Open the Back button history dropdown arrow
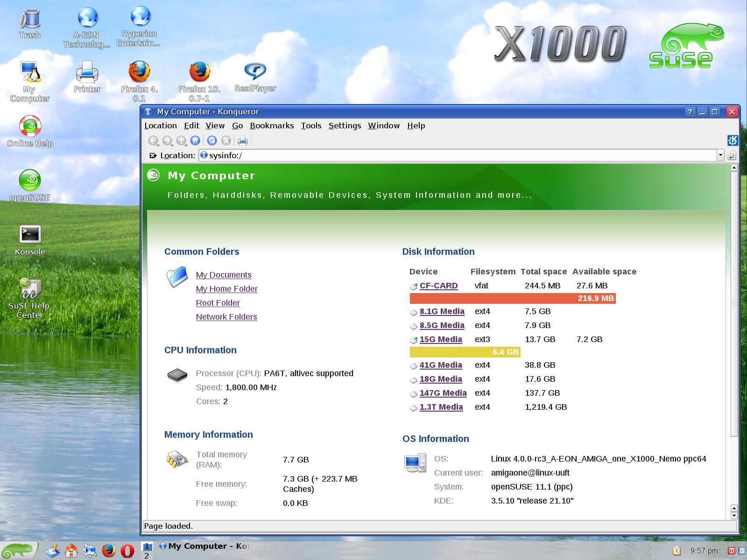This screenshot has width=747, height=560. 158,145
